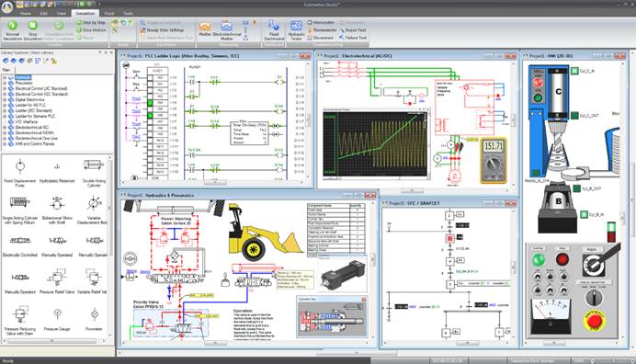The width and height of the screenshot is (636, 364).
Task: Toggle the Cyl_B_In indicator on HMI
Action: click(x=584, y=214)
